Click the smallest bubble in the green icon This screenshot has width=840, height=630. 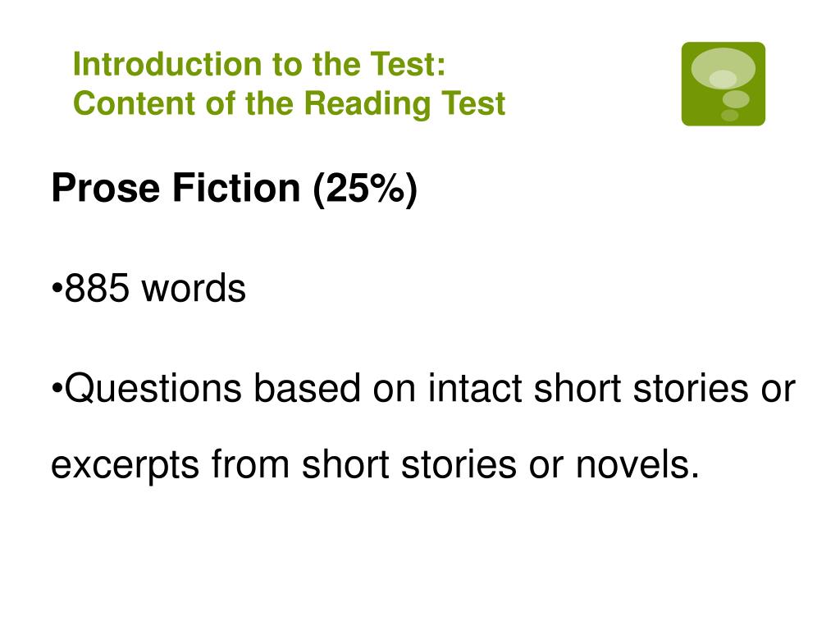(x=729, y=115)
